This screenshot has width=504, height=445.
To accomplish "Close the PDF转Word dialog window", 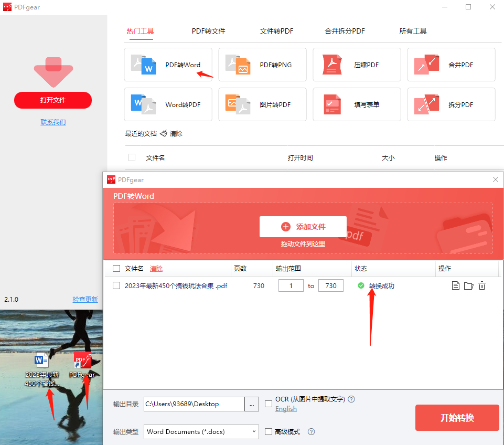I will pyautogui.click(x=495, y=179).
